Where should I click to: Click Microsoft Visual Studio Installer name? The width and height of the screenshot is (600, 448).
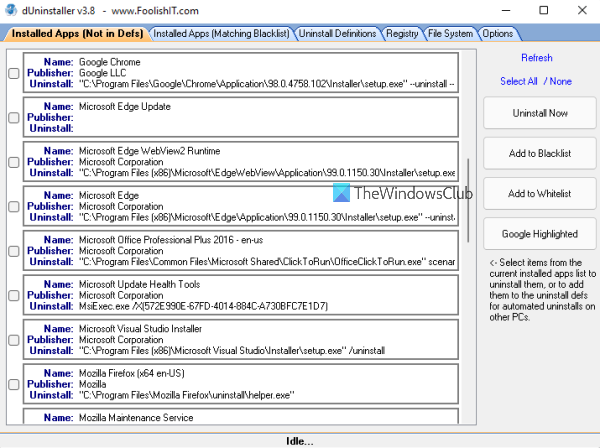pos(140,329)
